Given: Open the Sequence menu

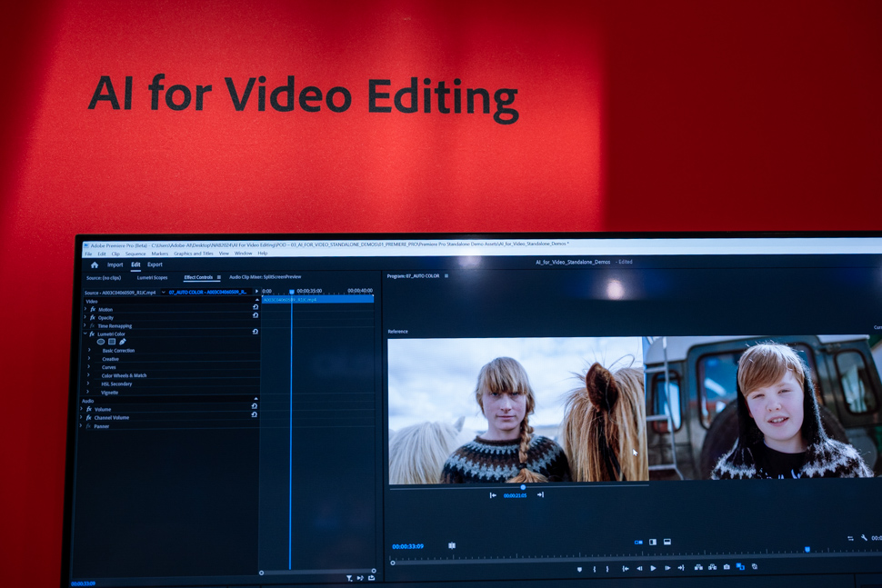Looking at the screenshot, I should 135,254.
